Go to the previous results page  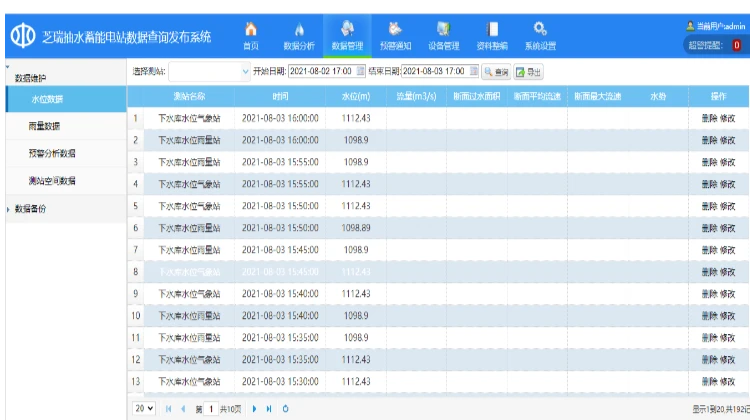coord(183,409)
